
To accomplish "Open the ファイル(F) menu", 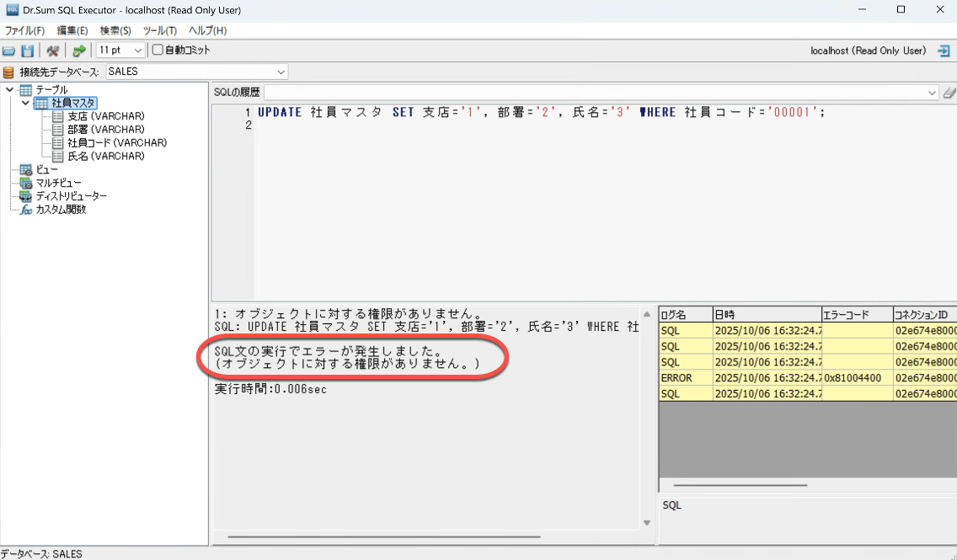I will click(x=25, y=30).
